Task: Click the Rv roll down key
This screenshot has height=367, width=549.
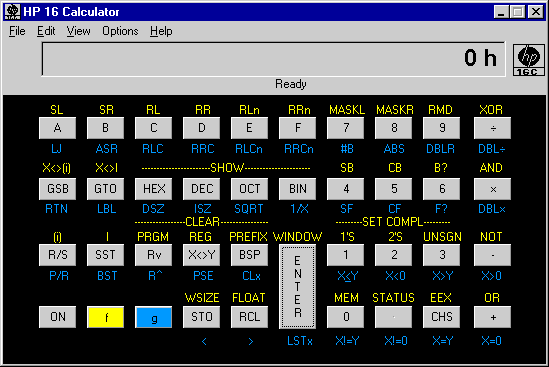Action: coord(153,255)
